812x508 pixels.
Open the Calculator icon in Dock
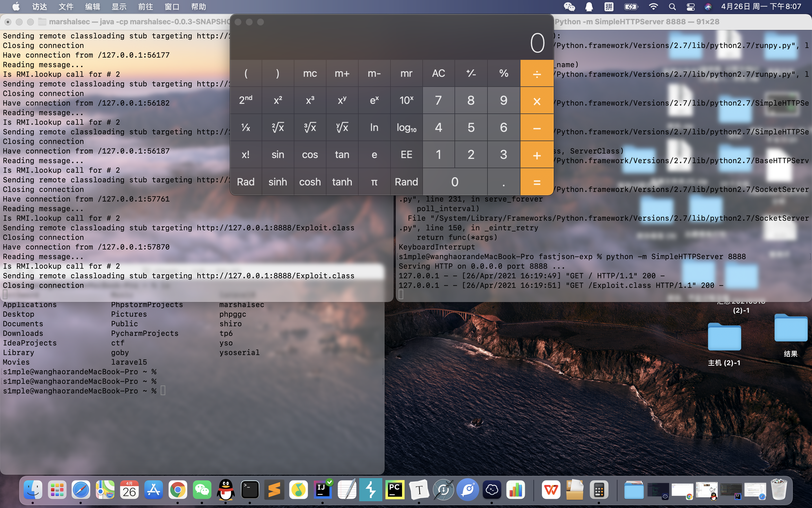[599, 490]
